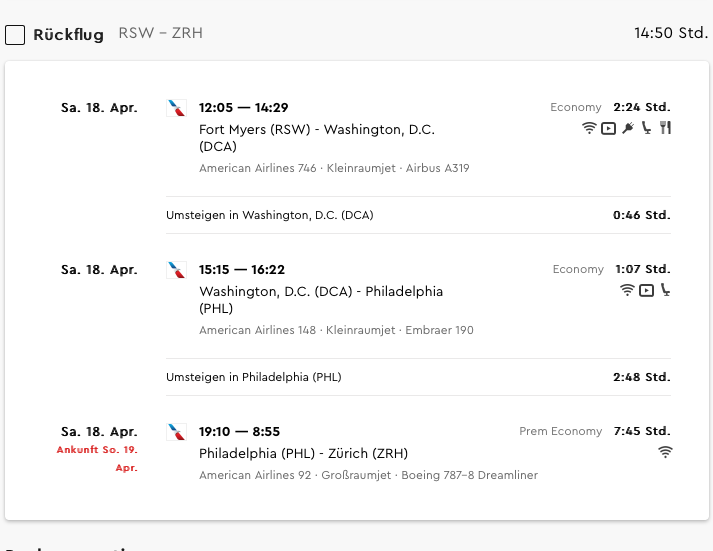The image size is (713, 551).
Task: Click the WiFi icon for Philadelphia-Zürich flight
Action: pos(665,452)
